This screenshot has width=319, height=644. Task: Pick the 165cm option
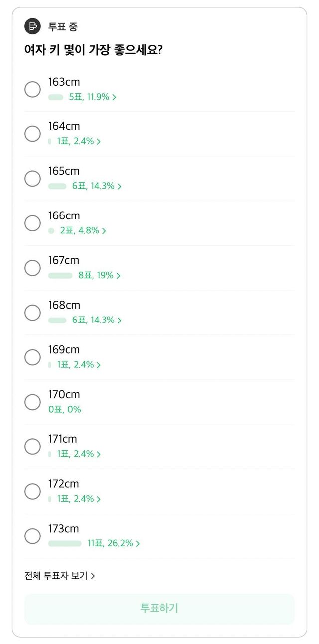click(33, 179)
